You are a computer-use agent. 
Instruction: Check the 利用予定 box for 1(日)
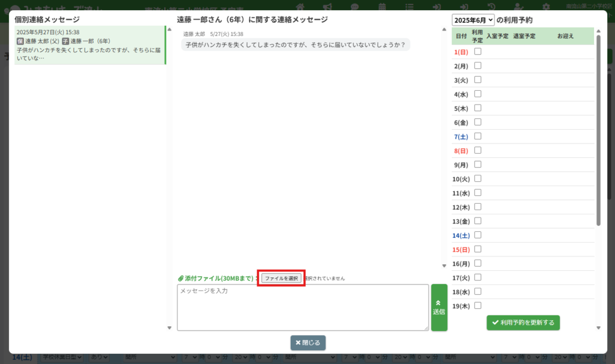[x=478, y=52]
